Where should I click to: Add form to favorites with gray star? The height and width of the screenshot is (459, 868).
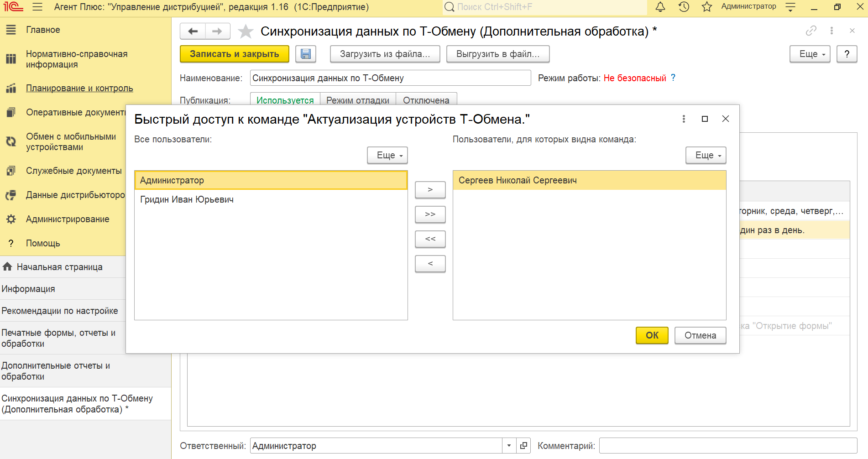(x=246, y=31)
